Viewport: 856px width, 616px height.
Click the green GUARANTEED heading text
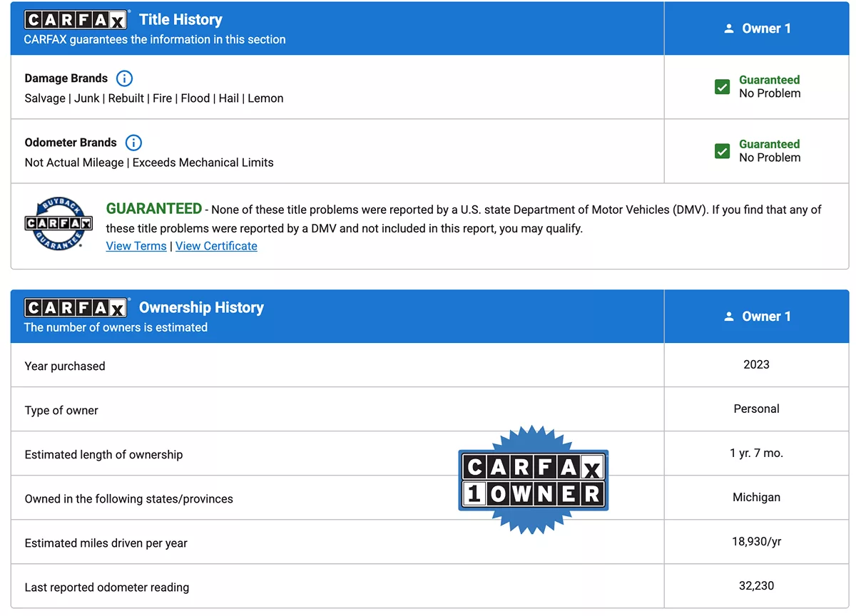(154, 209)
